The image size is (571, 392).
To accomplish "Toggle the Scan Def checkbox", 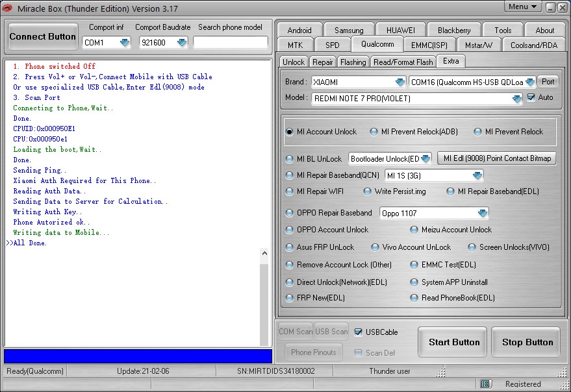I will point(359,352).
